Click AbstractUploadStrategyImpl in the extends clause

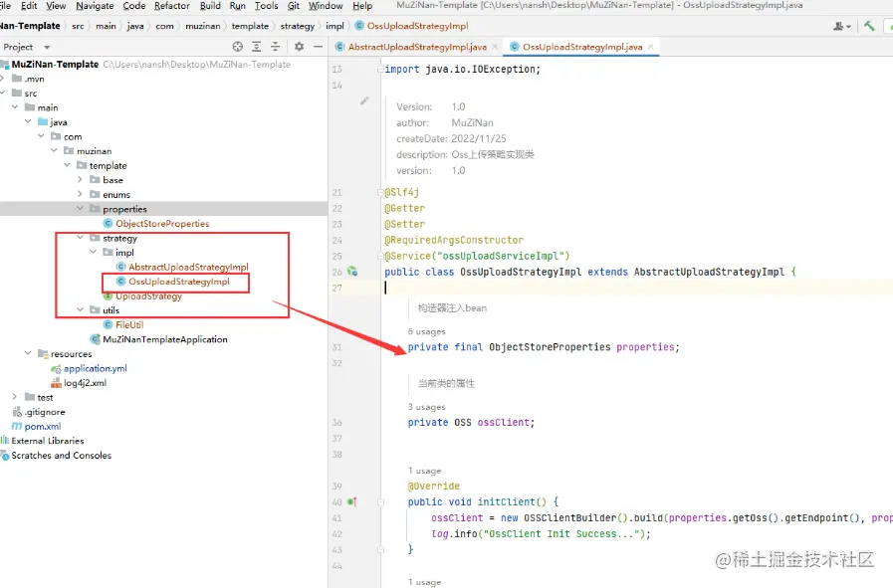tap(709, 272)
